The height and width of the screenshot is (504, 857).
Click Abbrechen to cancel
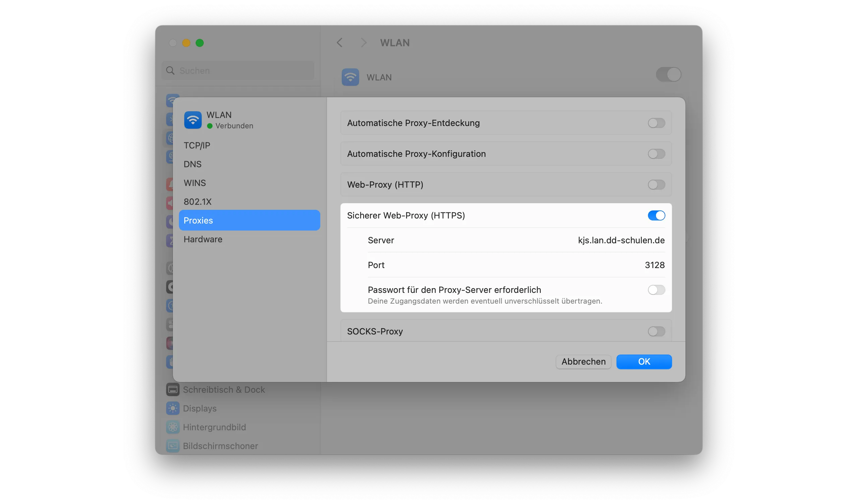point(583,362)
